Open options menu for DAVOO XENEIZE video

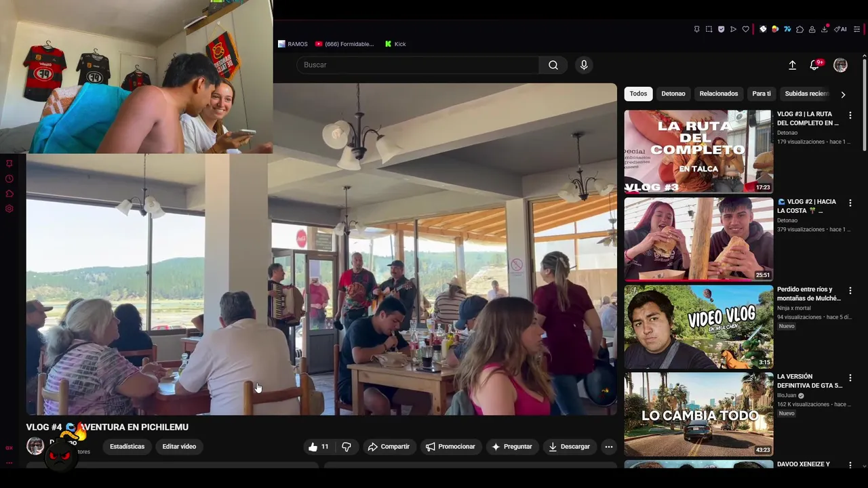click(850, 466)
